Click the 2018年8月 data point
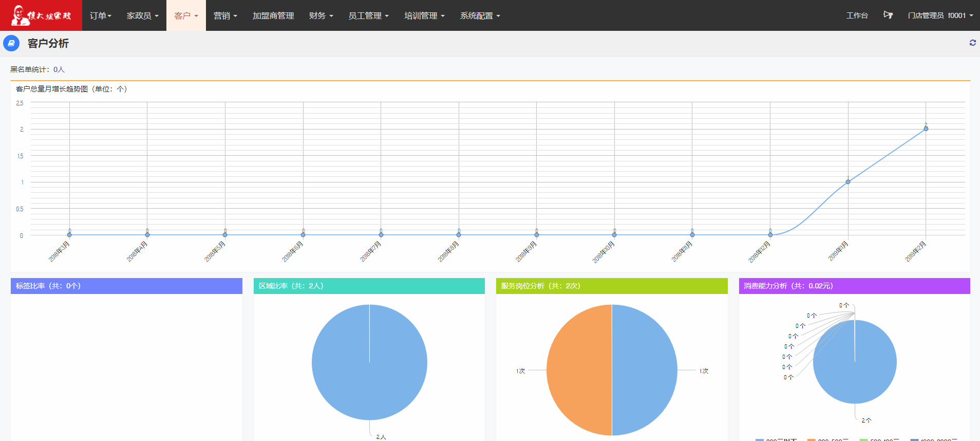980x441 pixels. coord(459,235)
